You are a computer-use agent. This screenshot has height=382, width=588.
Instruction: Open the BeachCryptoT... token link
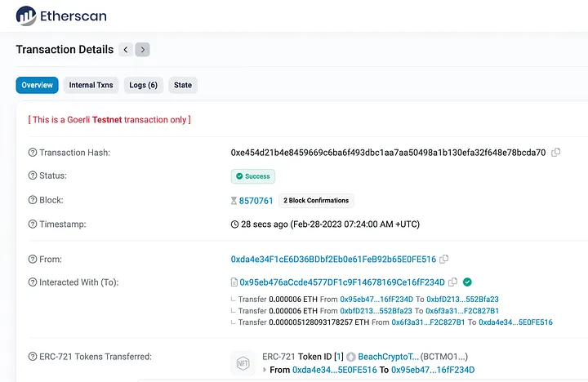coord(389,357)
